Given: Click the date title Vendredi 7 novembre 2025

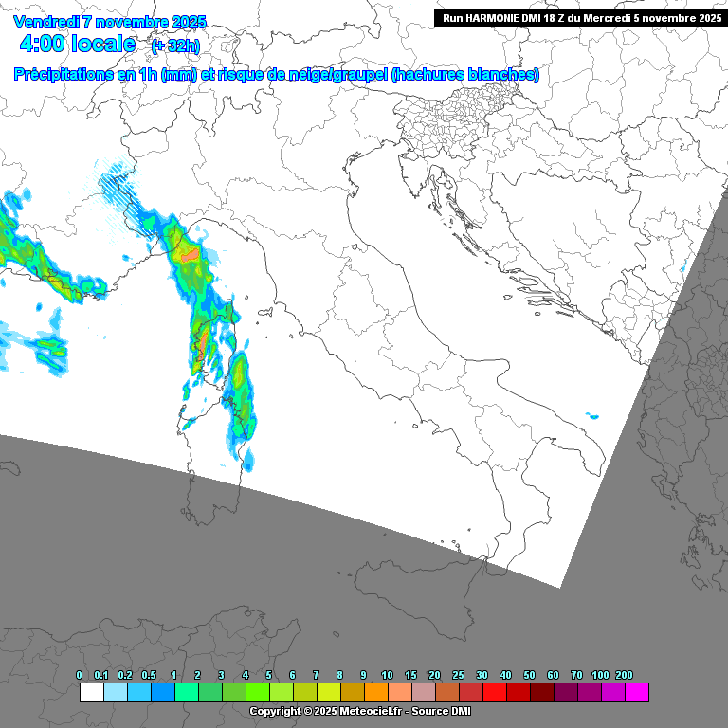Looking at the screenshot, I should pos(111,22).
